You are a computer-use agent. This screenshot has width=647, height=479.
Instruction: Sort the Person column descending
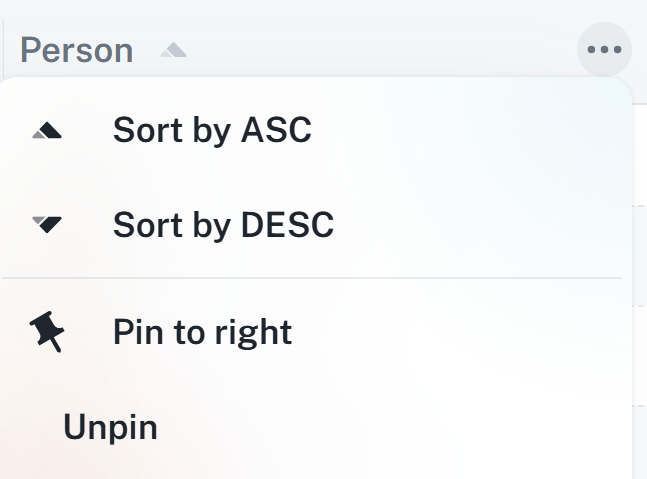[223, 225]
